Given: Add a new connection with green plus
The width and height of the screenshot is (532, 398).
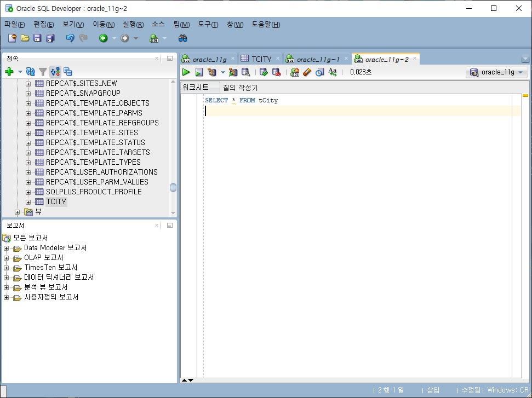Looking at the screenshot, I should pos(9,72).
